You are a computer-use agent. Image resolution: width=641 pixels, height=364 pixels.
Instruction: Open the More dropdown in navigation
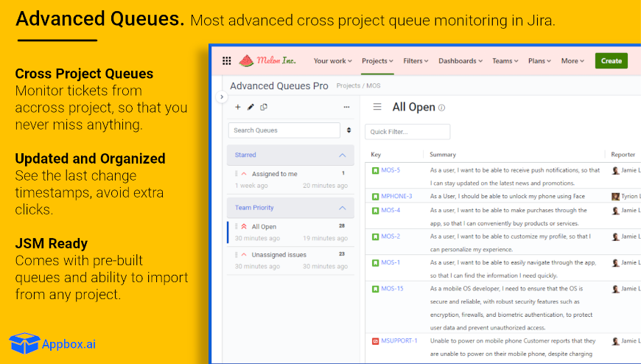572,61
